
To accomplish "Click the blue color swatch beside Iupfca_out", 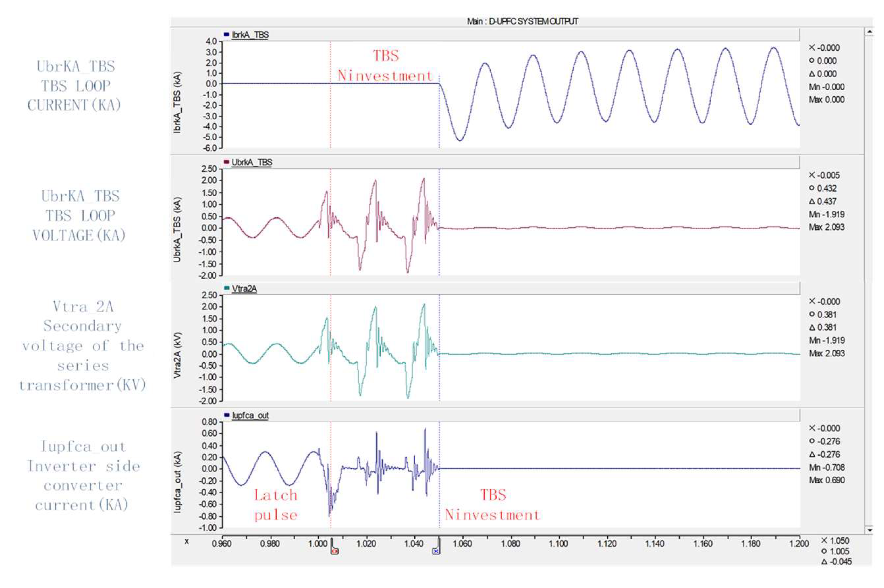I will coord(226,415).
